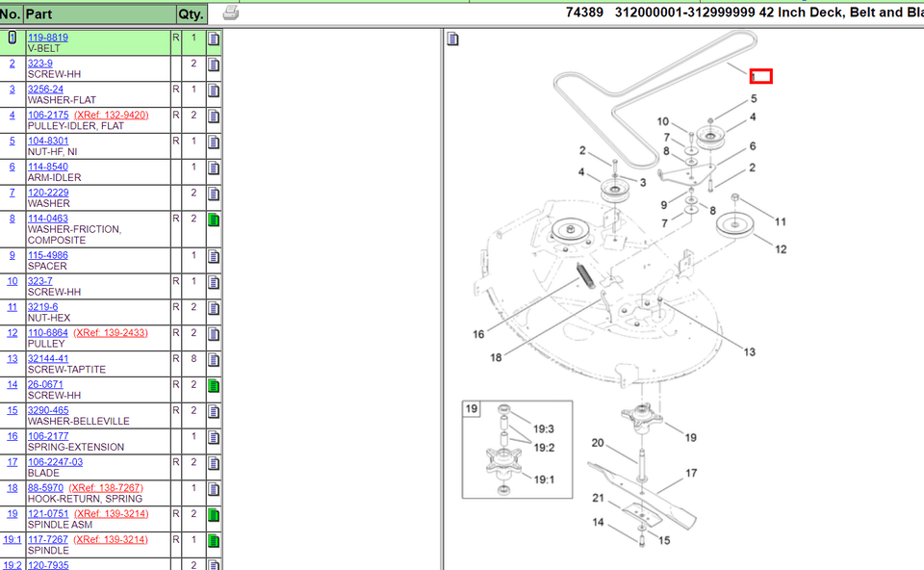Open note icon for SPRING-EXTENSION row

point(214,438)
